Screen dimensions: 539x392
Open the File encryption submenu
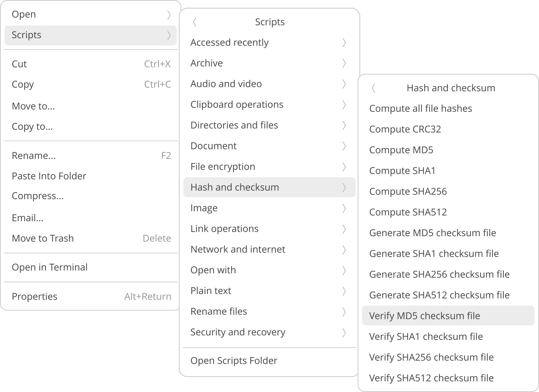pos(269,167)
